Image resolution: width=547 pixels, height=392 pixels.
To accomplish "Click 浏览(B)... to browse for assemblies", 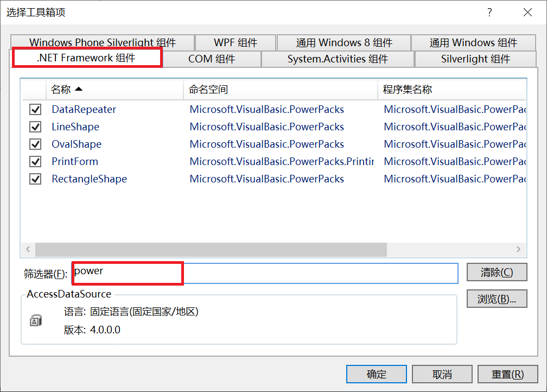I will 497,298.
